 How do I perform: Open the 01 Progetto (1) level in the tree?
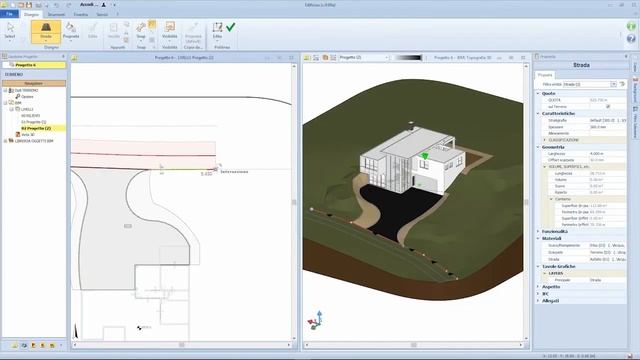click(x=34, y=122)
